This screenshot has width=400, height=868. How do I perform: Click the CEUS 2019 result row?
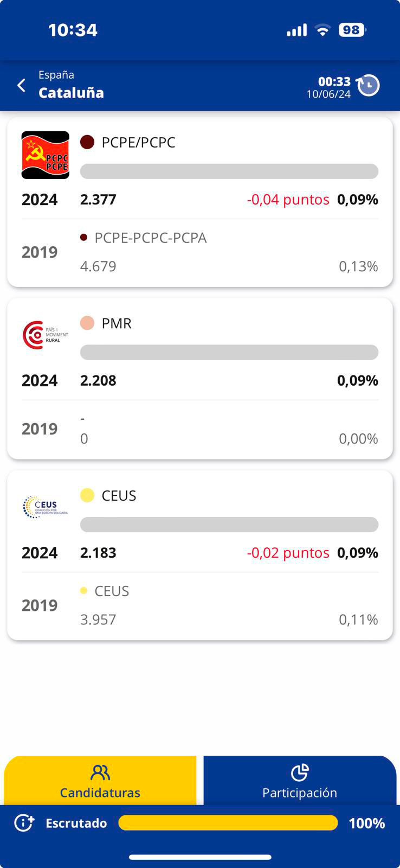click(x=199, y=605)
